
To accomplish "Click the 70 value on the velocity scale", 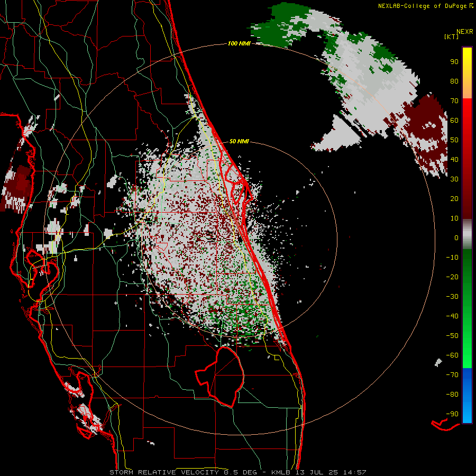I will pyautogui.click(x=454, y=101).
